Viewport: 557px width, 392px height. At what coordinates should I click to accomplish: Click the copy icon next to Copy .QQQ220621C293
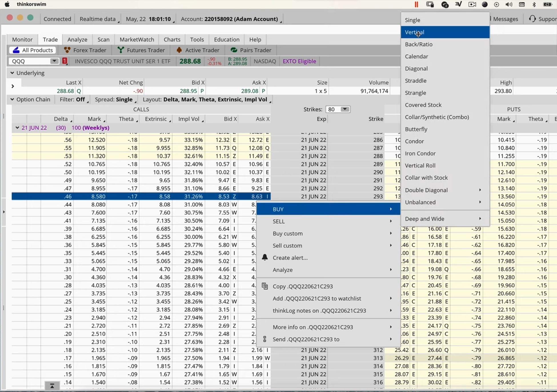coord(265,286)
